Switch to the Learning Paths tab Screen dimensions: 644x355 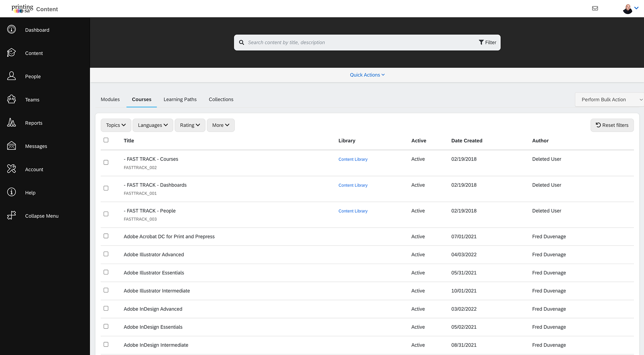(180, 99)
